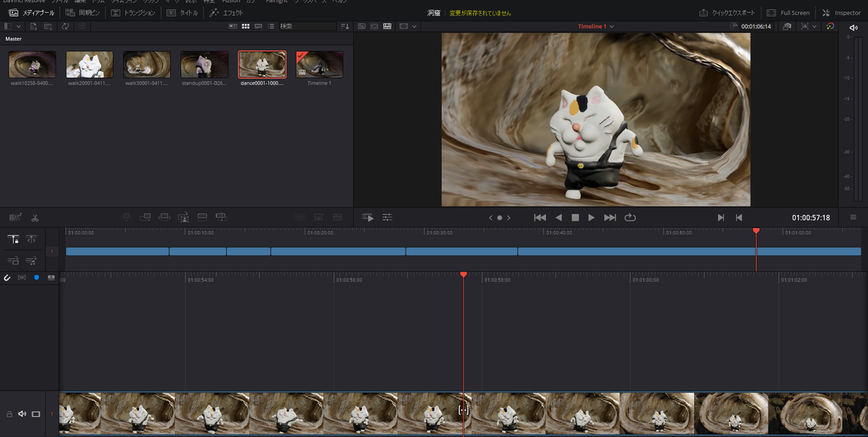Toggle timeline snapping magnet
This screenshot has width=868, height=437.
(x=7, y=277)
